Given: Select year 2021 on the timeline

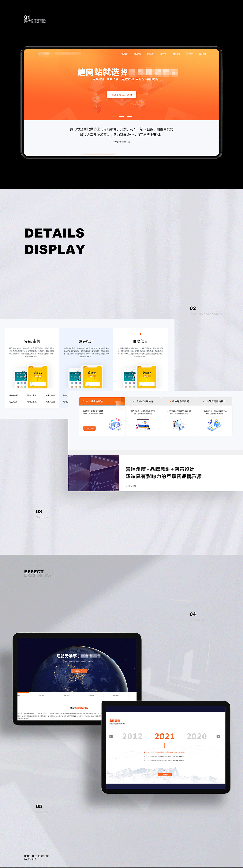Looking at the screenshot, I should 164,737.
